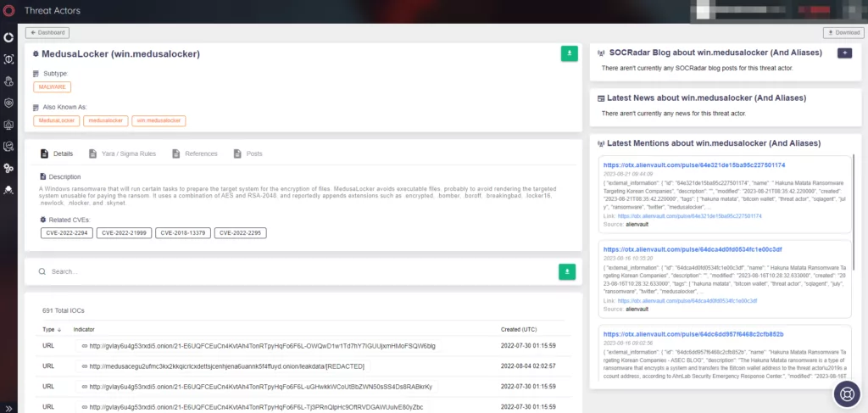Viewport: 868px width, 413px height.
Task: Click the 2022-08-04 02:02:57 timestamp
Action: (528, 366)
